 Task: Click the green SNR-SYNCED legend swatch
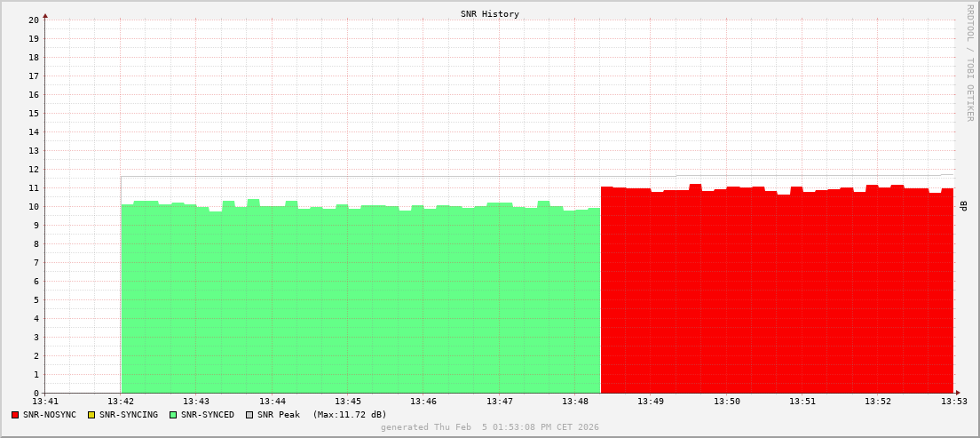point(173,415)
